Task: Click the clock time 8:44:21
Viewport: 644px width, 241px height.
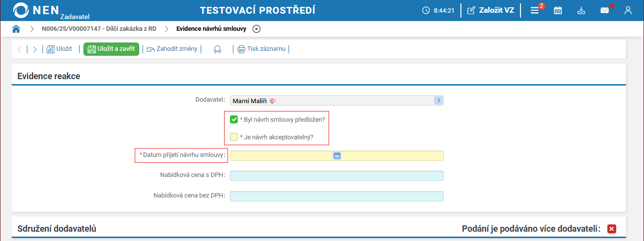Action: [x=438, y=10]
